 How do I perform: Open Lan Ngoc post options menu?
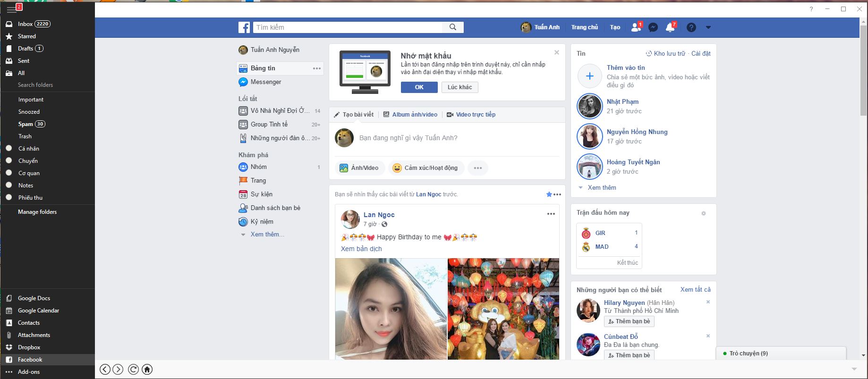tap(551, 214)
